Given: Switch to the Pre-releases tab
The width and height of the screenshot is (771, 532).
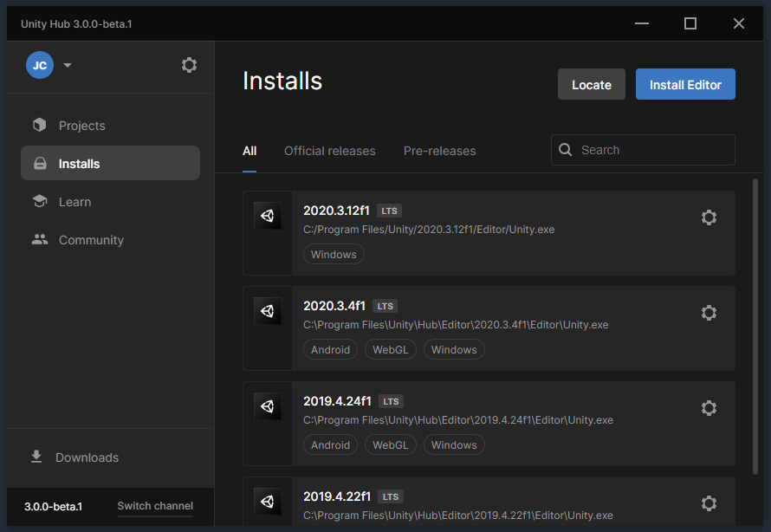Looking at the screenshot, I should tap(439, 151).
